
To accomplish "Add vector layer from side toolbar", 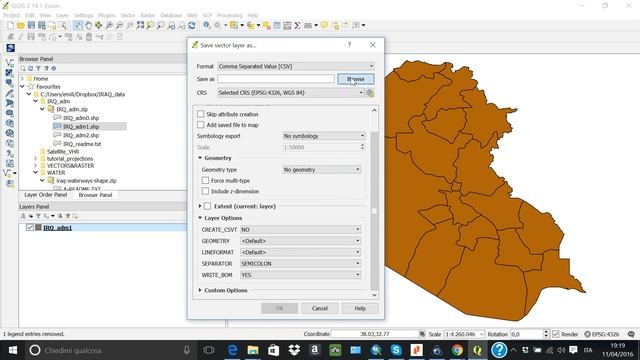I will coord(10,63).
